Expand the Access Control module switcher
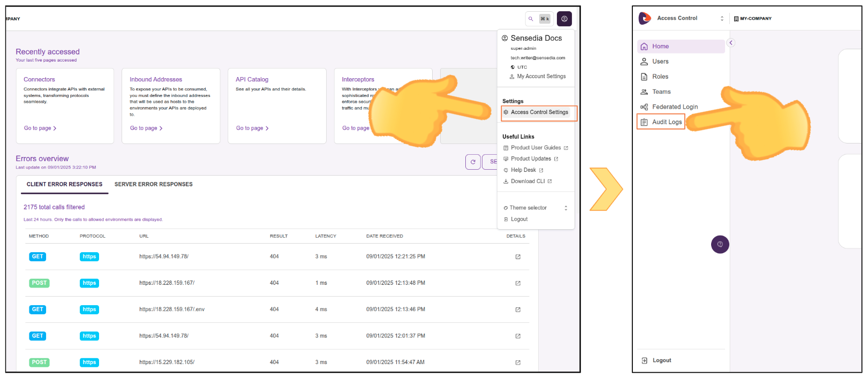 722,18
